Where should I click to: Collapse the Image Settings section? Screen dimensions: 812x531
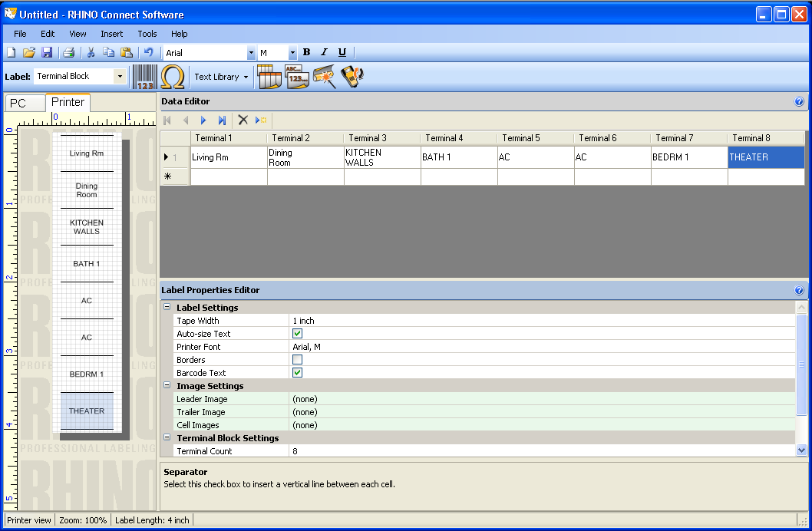pos(167,385)
